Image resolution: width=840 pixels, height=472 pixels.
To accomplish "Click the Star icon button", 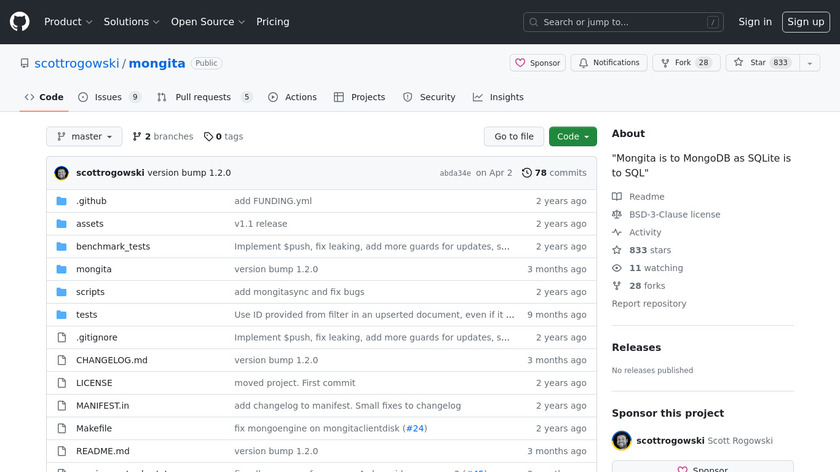I will (738, 63).
